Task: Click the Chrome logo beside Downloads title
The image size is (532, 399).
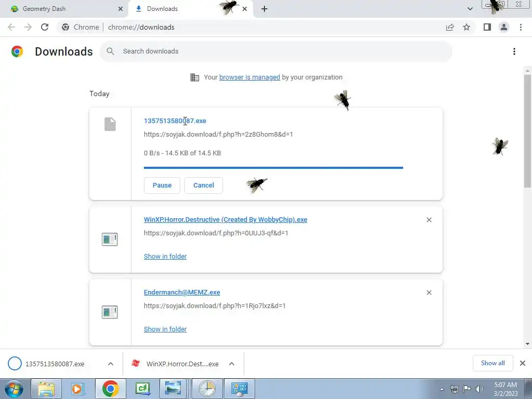Action: point(17,51)
